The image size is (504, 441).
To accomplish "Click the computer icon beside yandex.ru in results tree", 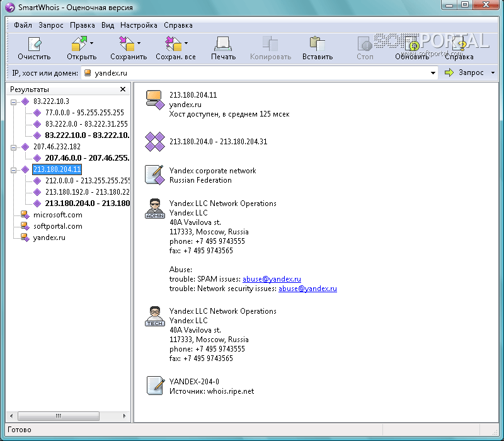I will click(25, 238).
